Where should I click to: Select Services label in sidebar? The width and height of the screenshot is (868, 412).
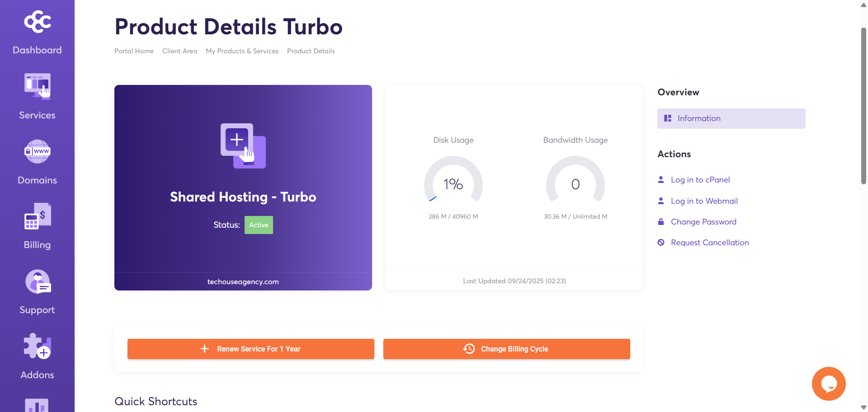[37, 115]
